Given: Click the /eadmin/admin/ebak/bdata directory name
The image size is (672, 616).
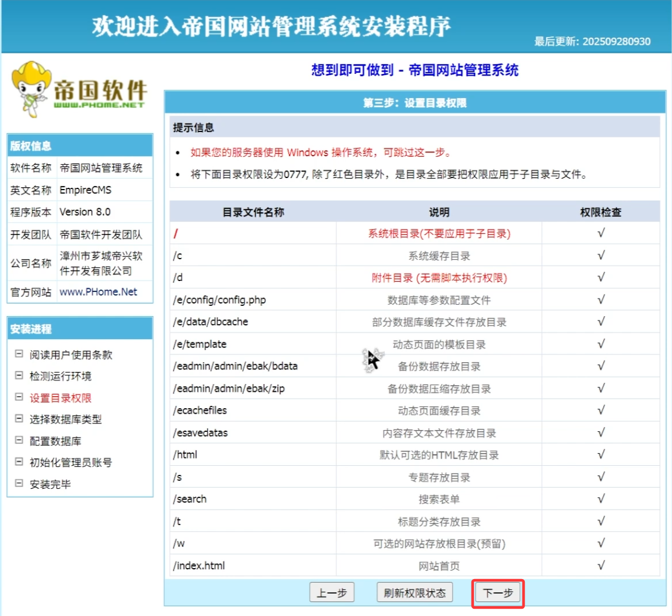Looking at the screenshot, I should [x=235, y=366].
